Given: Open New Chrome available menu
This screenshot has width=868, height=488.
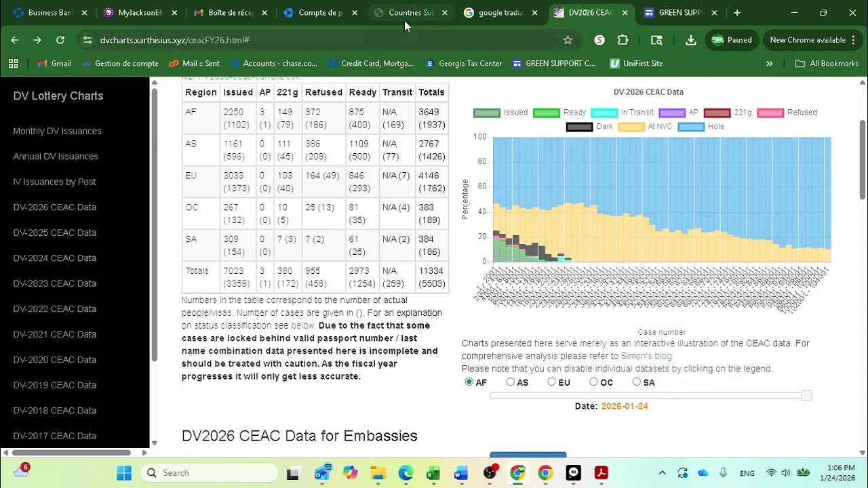Looking at the screenshot, I should click(812, 40).
